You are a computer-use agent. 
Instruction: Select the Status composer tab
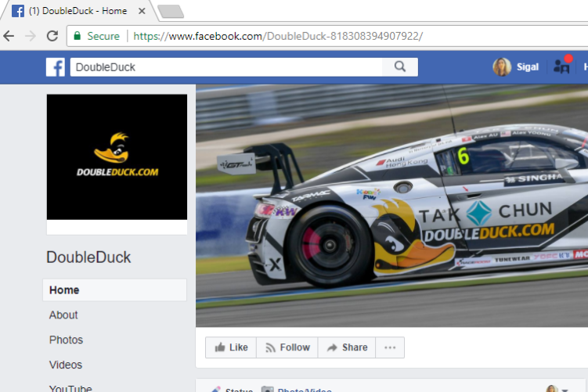232,390
